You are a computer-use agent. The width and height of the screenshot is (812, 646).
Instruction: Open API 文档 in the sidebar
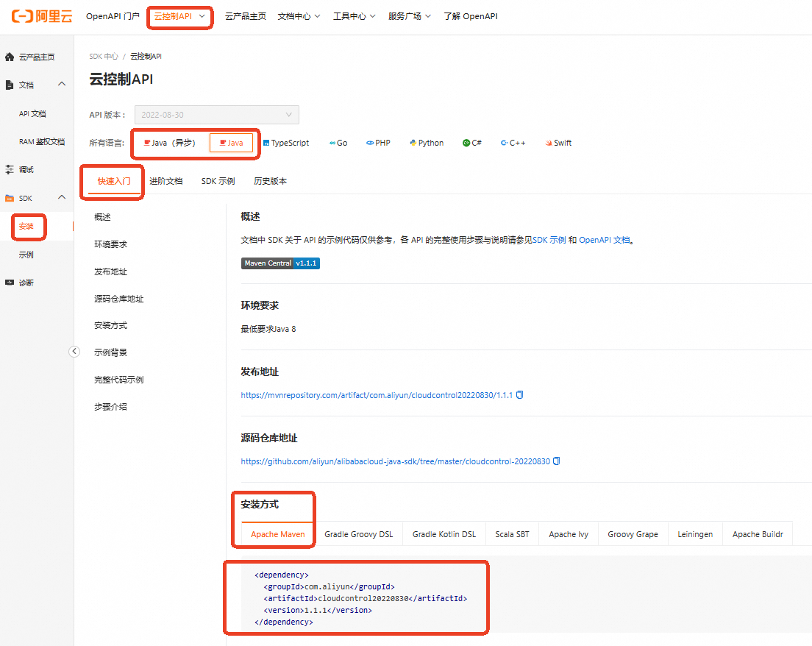pos(32,114)
